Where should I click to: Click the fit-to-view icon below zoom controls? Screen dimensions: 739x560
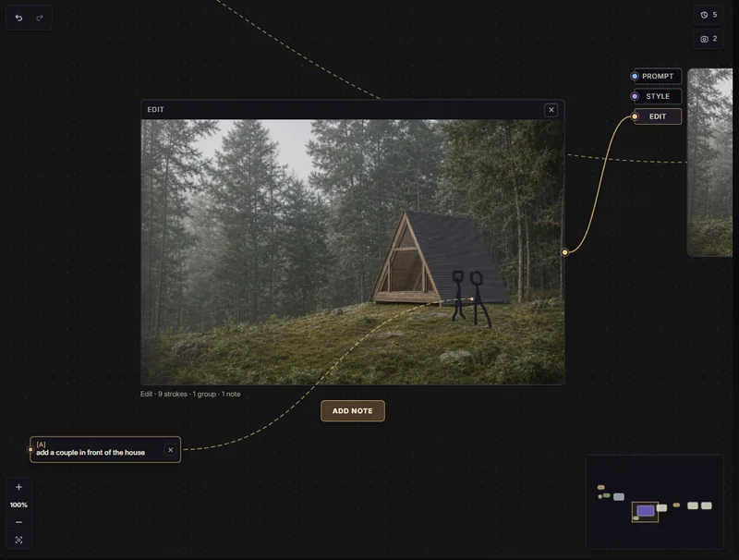point(18,540)
